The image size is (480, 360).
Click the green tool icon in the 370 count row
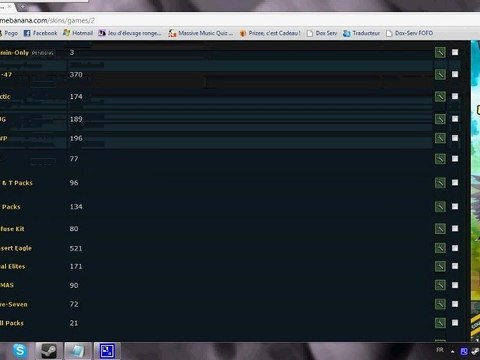[x=440, y=74]
